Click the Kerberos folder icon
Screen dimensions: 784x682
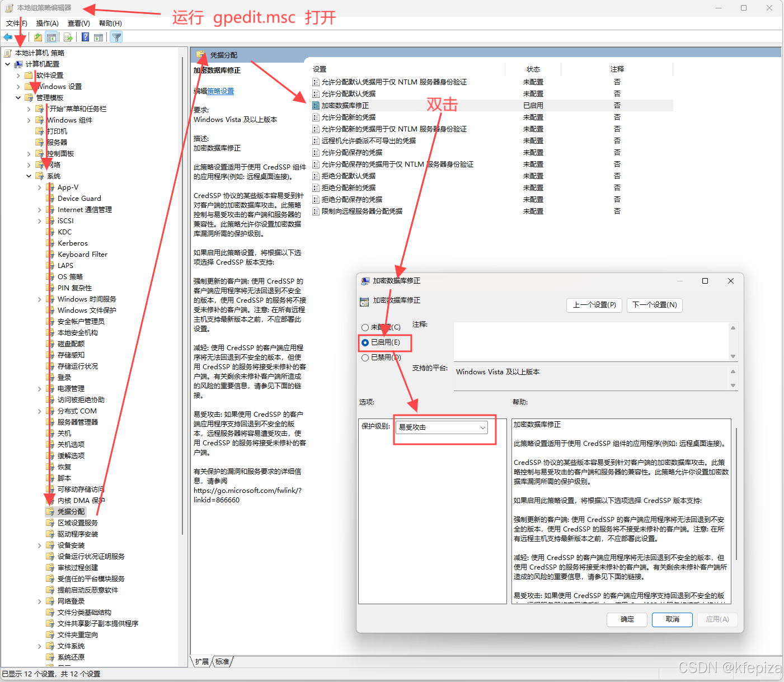[50, 243]
